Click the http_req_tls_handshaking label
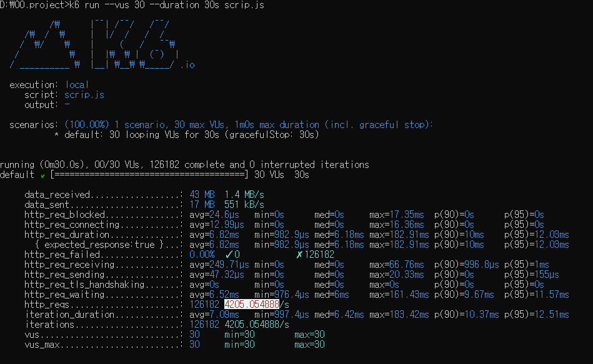Screen dimensions: 593x364 coord(84,285)
